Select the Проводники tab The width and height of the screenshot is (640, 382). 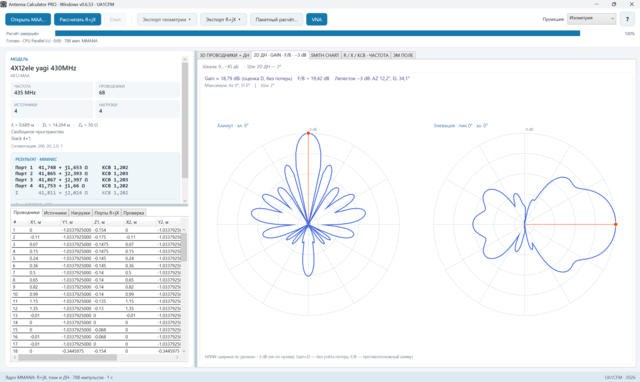[27, 212]
